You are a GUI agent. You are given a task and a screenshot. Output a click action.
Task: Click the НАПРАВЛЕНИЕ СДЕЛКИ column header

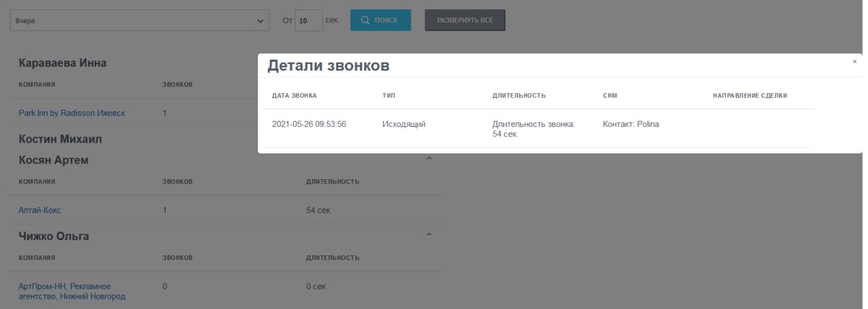coord(750,96)
